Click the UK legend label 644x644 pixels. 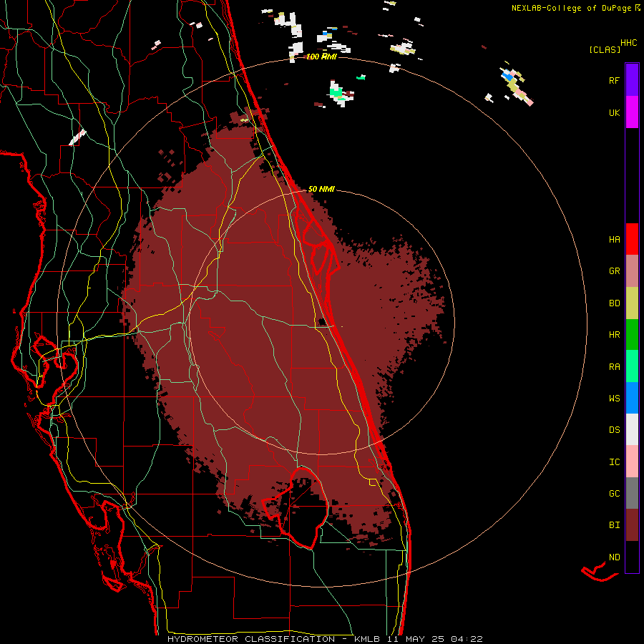[x=614, y=112]
